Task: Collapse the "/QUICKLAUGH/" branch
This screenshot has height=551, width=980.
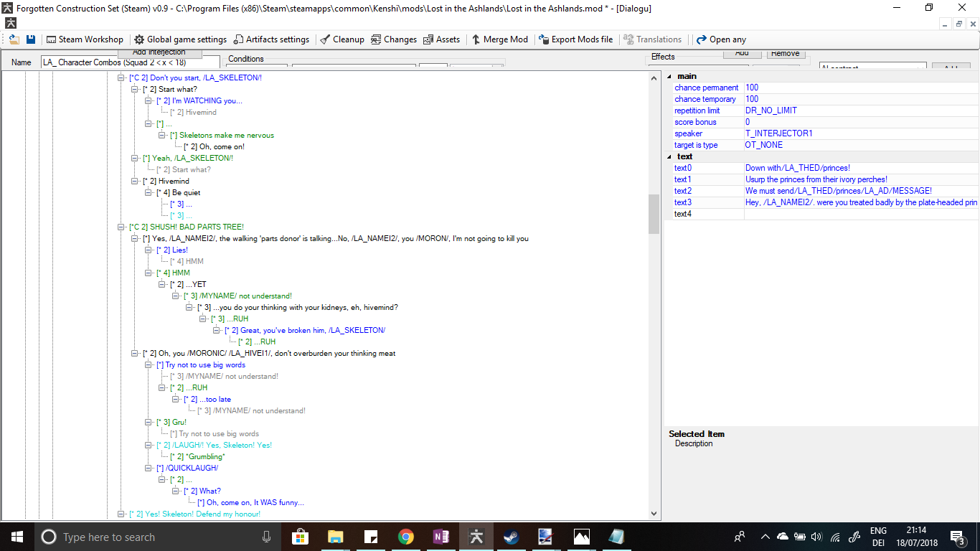Action: (149, 468)
